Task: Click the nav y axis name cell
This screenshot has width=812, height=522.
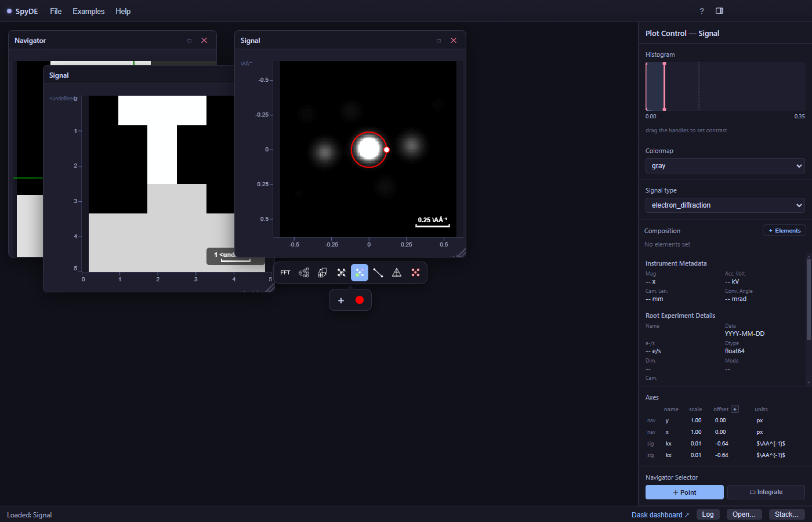Action: coord(667,420)
